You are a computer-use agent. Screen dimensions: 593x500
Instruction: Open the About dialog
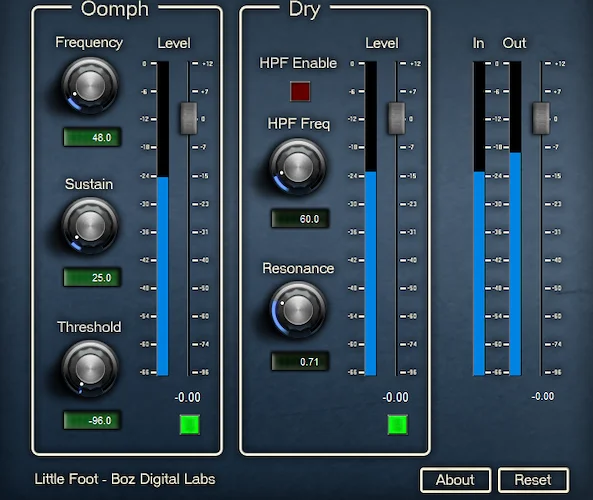click(x=455, y=480)
